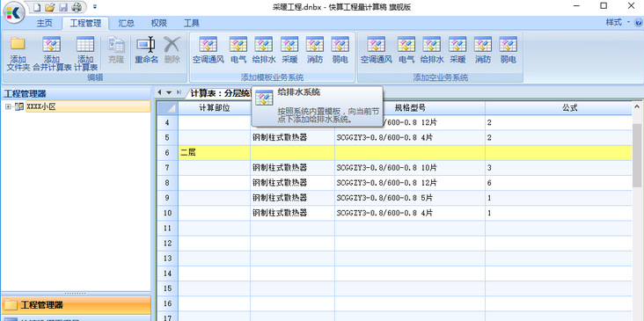Switch to the 汇总 ribbon tab
Image resolution: width=644 pixels, height=321 pixels.
(x=126, y=23)
